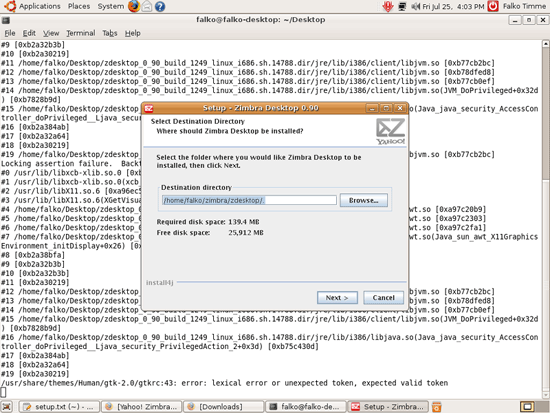Image resolution: width=550 pixels, height=413 pixels.
Task: Switch to the setup.txt taskbar window
Action: (x=59, y=407)
